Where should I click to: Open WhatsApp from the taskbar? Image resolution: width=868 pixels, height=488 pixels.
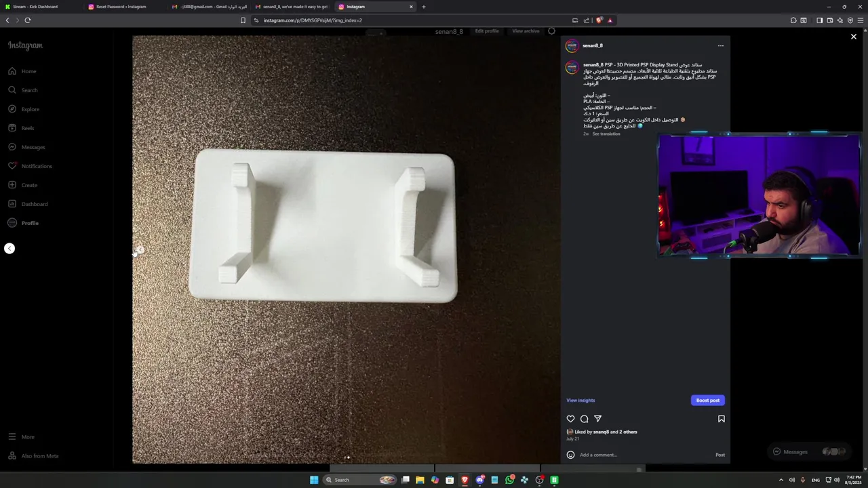[509, 480]
